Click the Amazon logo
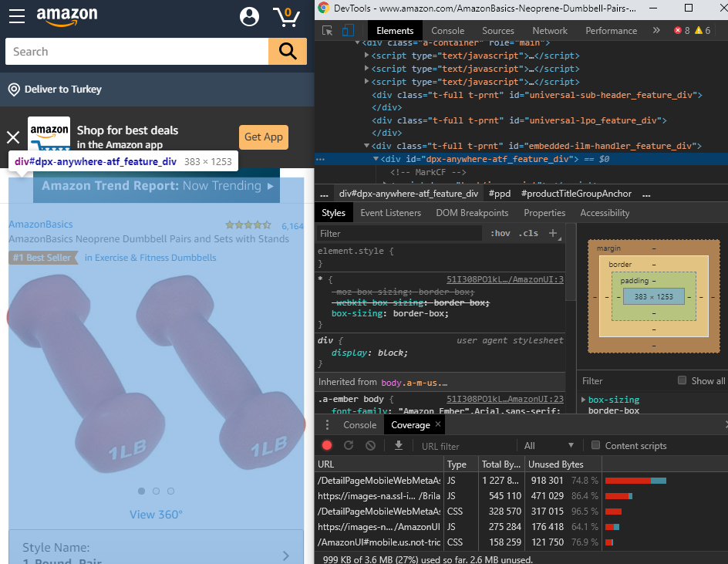This screenshot has height=564, width=728. [x=67, y=16]
